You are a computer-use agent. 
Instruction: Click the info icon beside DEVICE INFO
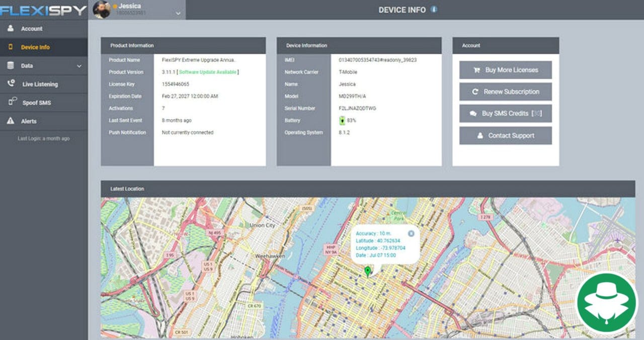(x=434, y=10)
